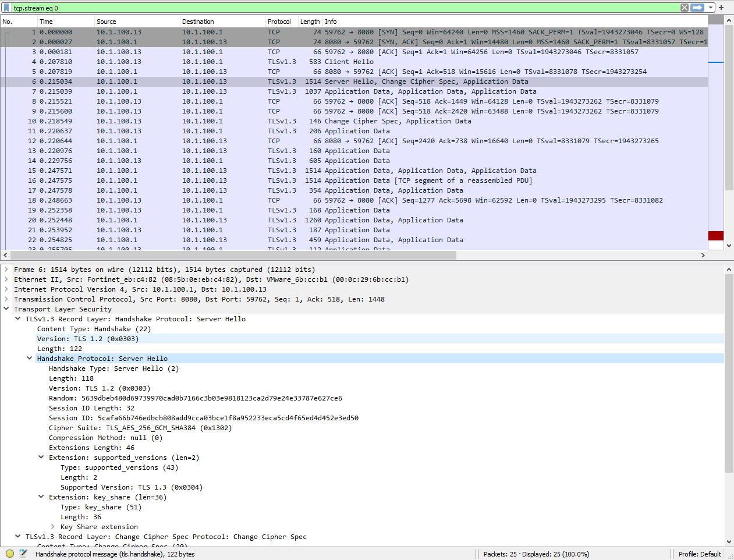
Task: Expand the Key Share extension
Action: 53,526
